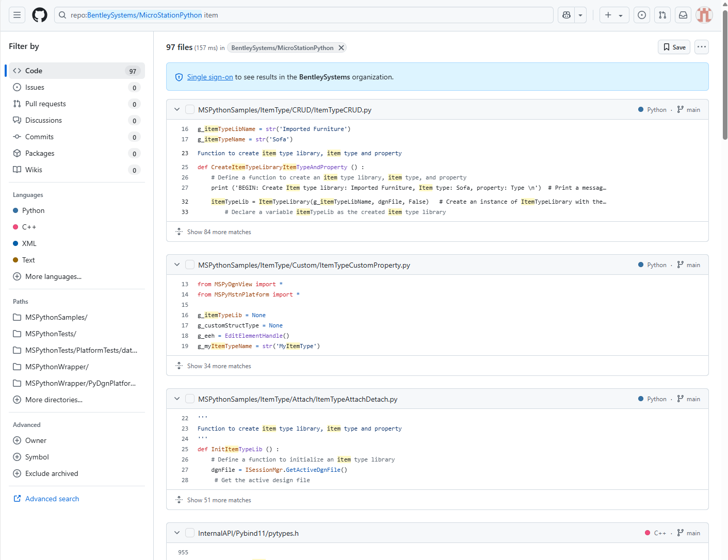Go to GitHub homepage logo
The width and height of the screenshot is (728, 560).
tap(40, 15)
